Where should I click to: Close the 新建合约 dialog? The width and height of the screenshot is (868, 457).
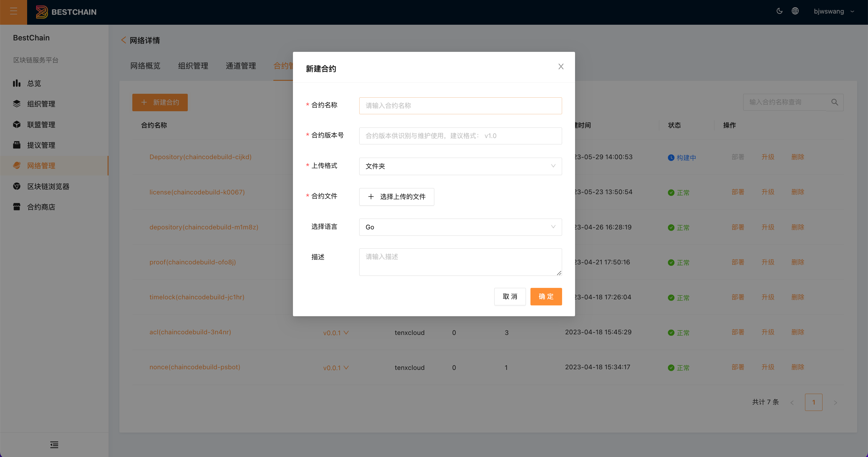[x=561, y=66]
